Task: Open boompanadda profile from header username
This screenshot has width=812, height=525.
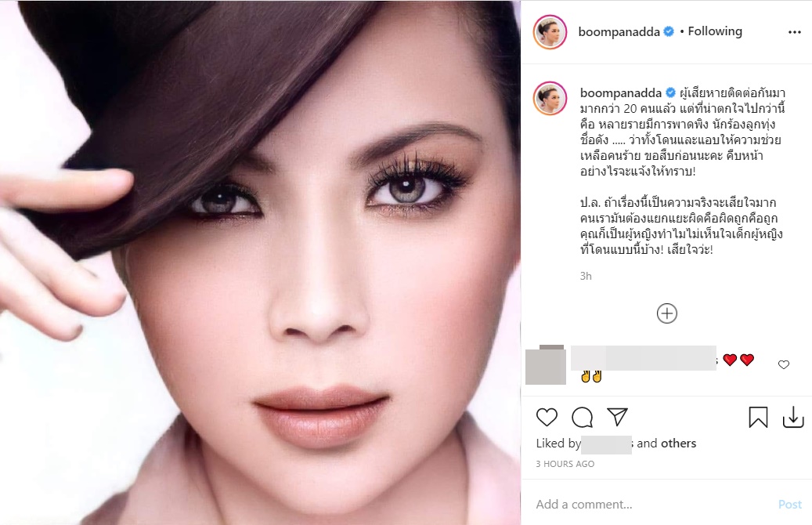Action: [x=619, y=32]
